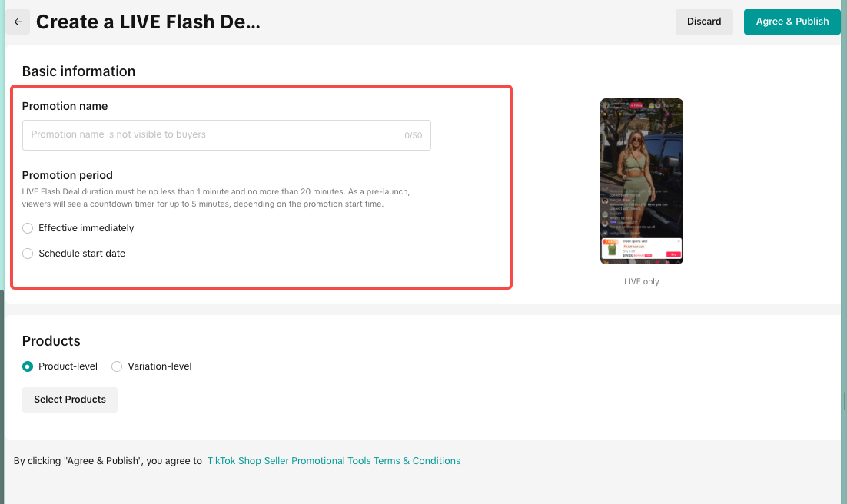
Task: Select the Product-level radio button
Action: 28,366
